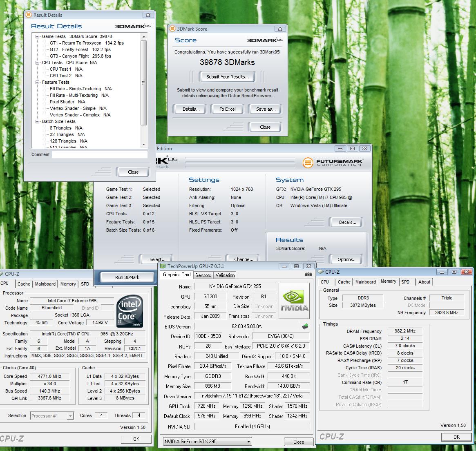Image resolution: width=476 pixels, height=451 pixels.
Task: Click Core Voltage value 1.592 V
Action: [x=100, y=322]
